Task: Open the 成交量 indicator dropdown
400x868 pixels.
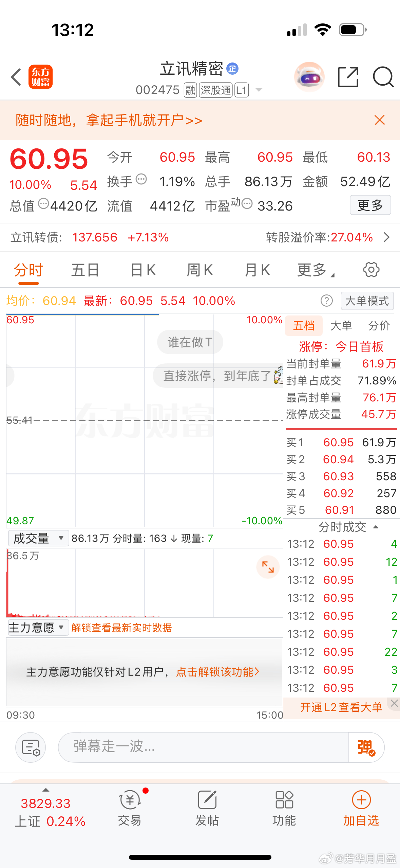Action: pos(38,538)
